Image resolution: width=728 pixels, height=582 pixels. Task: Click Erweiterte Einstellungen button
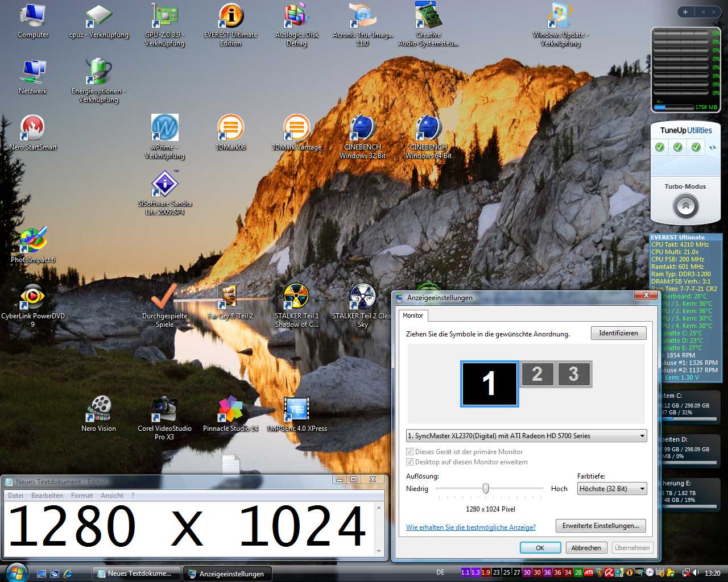601,526
